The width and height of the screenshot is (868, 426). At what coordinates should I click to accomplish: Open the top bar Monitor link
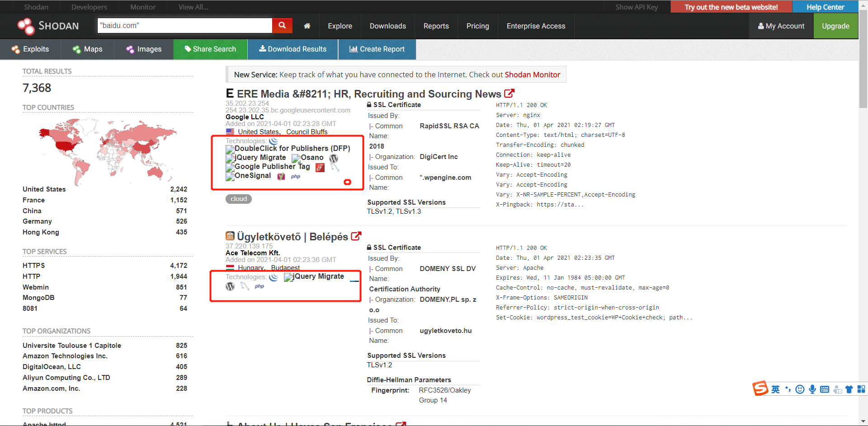pos(143,7)
